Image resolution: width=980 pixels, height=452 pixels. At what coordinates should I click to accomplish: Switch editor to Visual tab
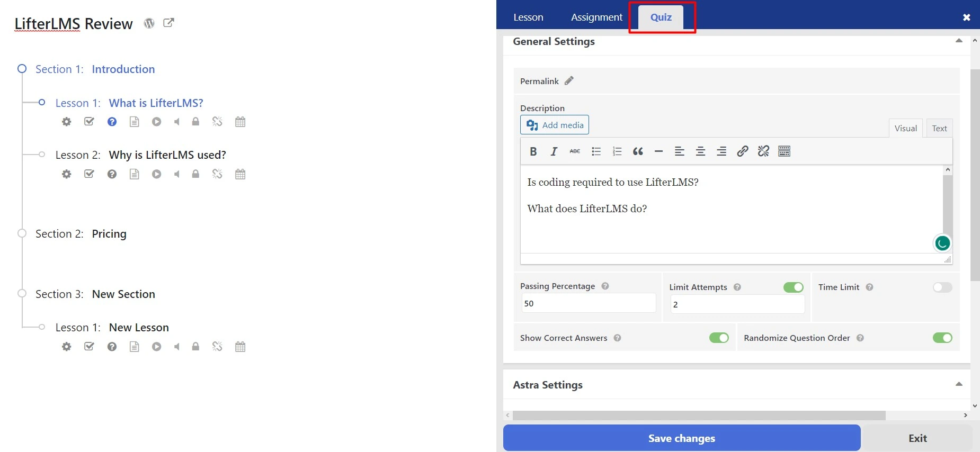905,129
